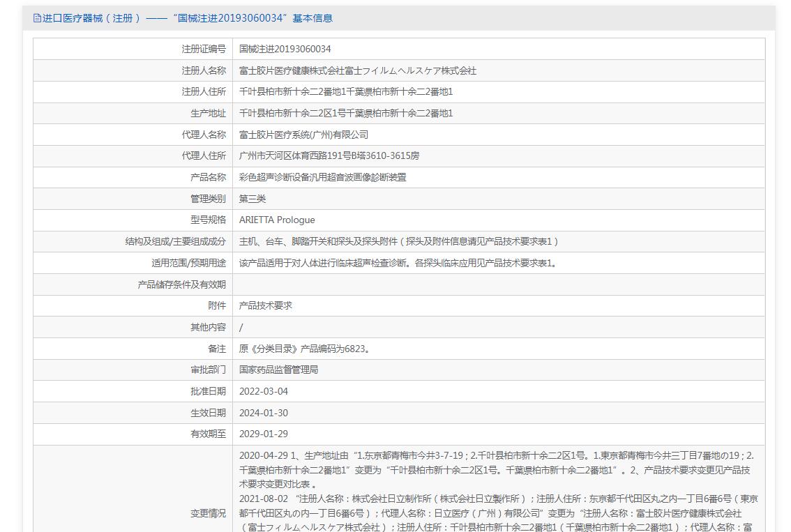Image resolution: width=791 pixels, height=532 pixels.
Task: Select remark 原《分类目录》产品编码为6823
Action: (x=306, y=349)
